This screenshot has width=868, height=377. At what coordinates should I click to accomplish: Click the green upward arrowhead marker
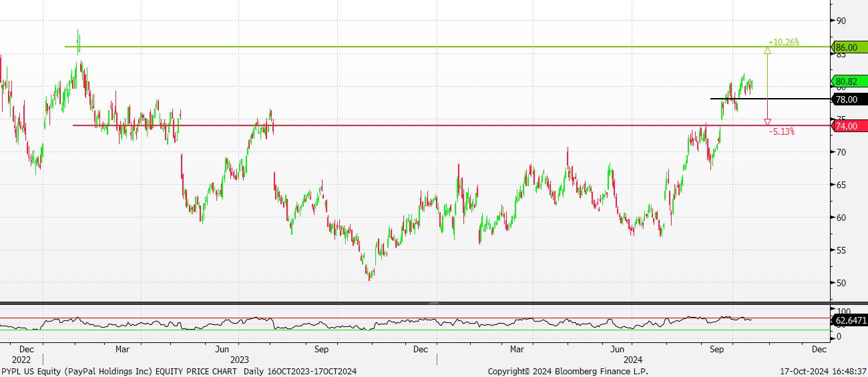coord(767,50)
